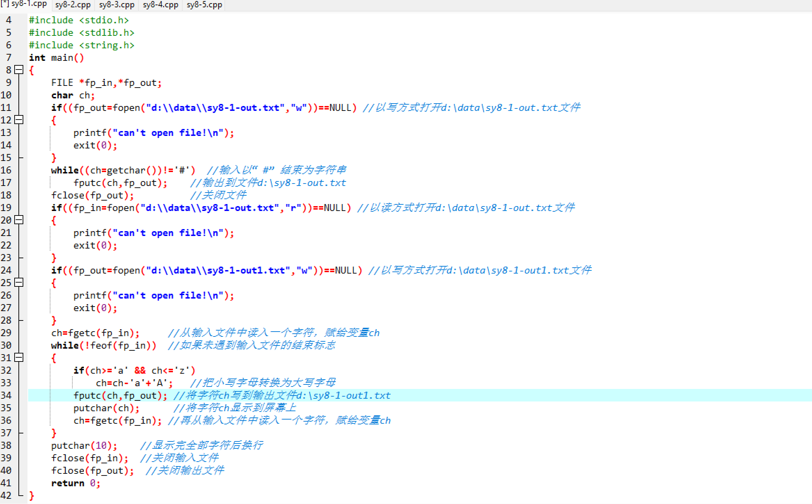
Task: Collapse the if block fold at line 20
Action: click(x=19, y=220)
